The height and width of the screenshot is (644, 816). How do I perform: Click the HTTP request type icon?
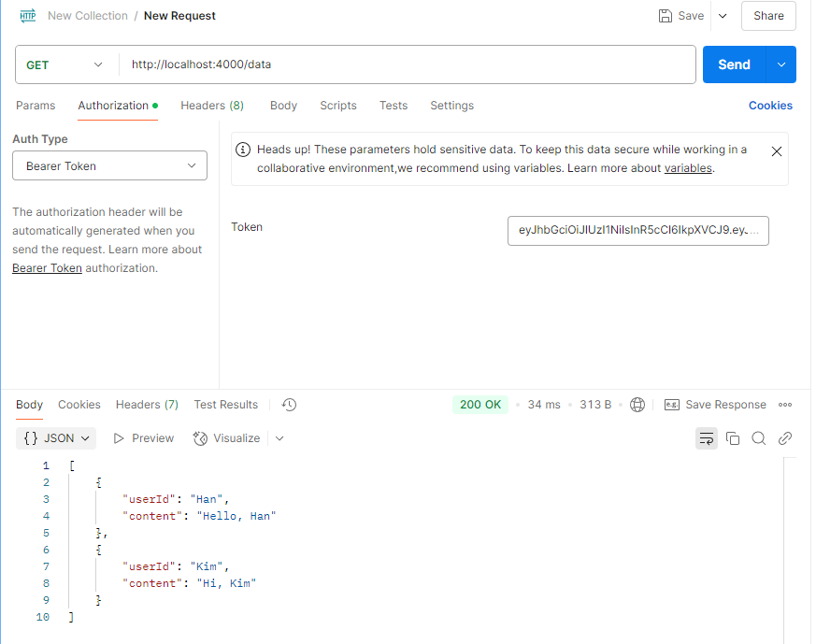coord(28,16)
